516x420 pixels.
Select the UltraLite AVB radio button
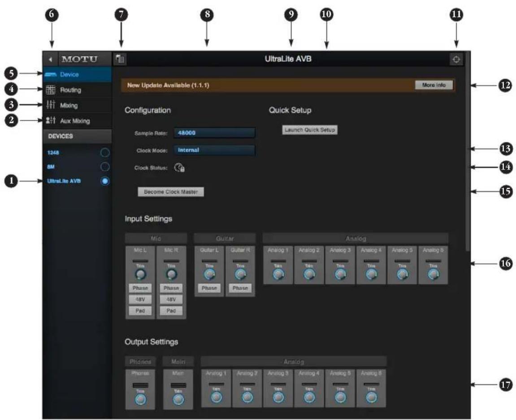[105, 181]
